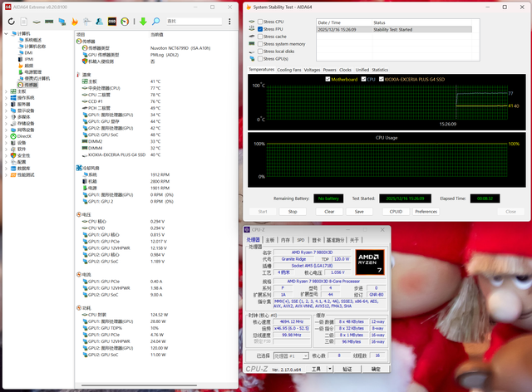
Task: Open the OSD panel icon in toolbar
Action: (111, 21)
